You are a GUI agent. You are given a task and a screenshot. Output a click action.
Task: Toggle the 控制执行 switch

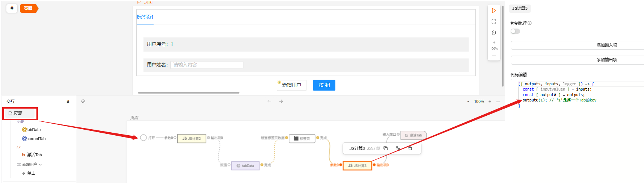pyautogui.click(x=515, y=31)
